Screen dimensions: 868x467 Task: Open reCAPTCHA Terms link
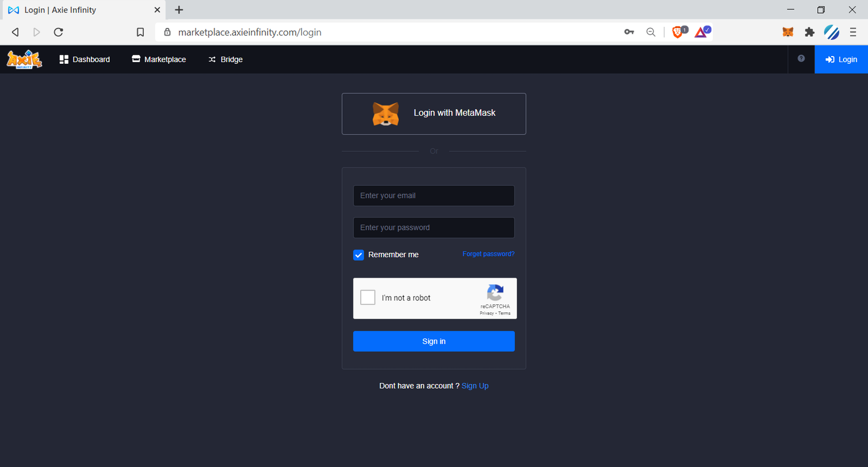[x=504, y=313]
